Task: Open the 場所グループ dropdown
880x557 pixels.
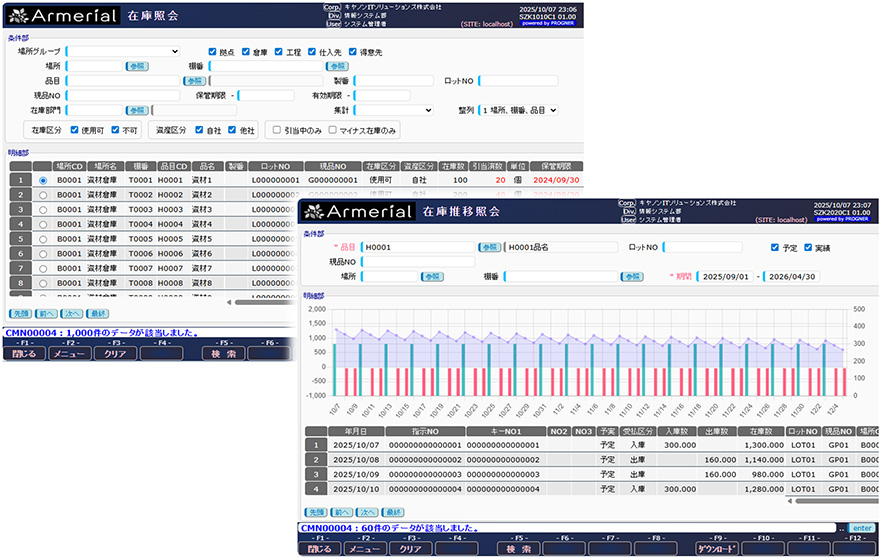Action: coord(122,52)
